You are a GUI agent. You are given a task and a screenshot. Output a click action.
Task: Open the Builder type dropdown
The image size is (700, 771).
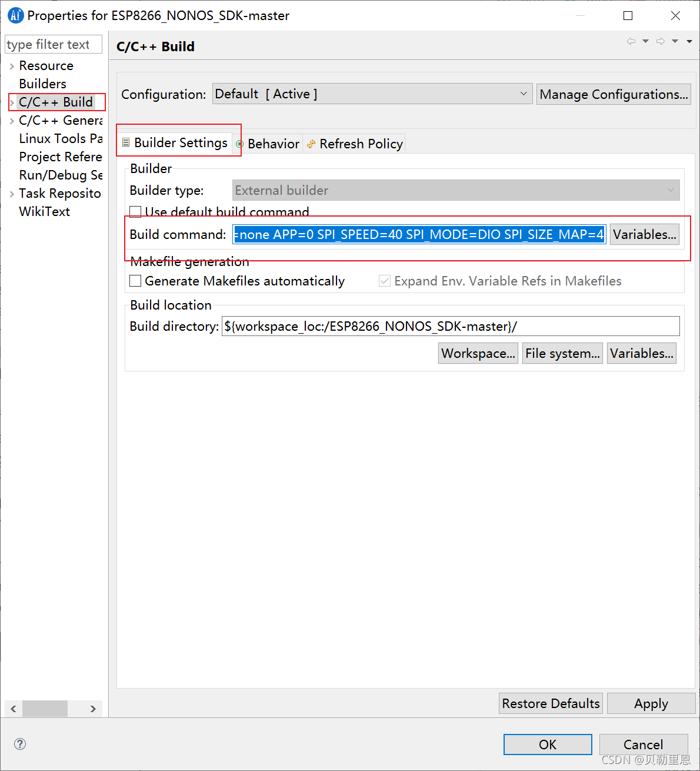[x=456, y=190]
